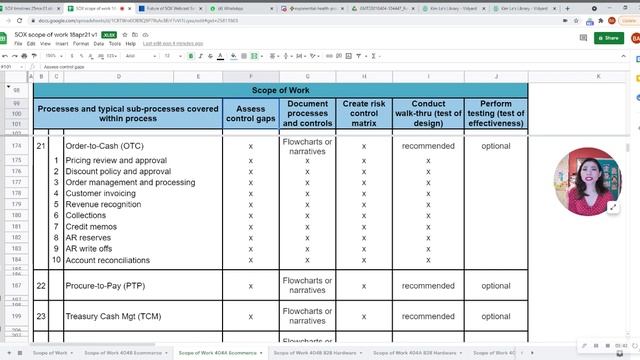Click sheet tabs scroll-right arrow
Image resolution: width=640 pixels, height=360 pixels.
pos(532,353)
